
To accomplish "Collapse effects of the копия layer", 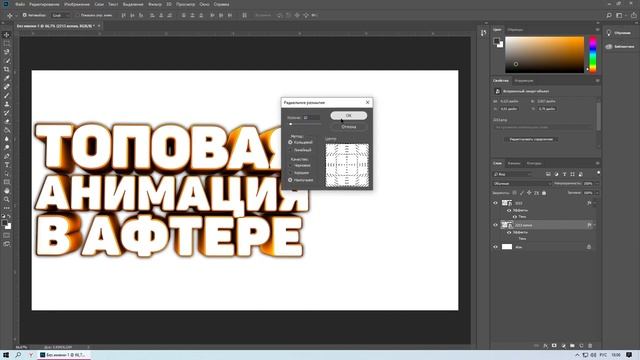I will (595, 225).
